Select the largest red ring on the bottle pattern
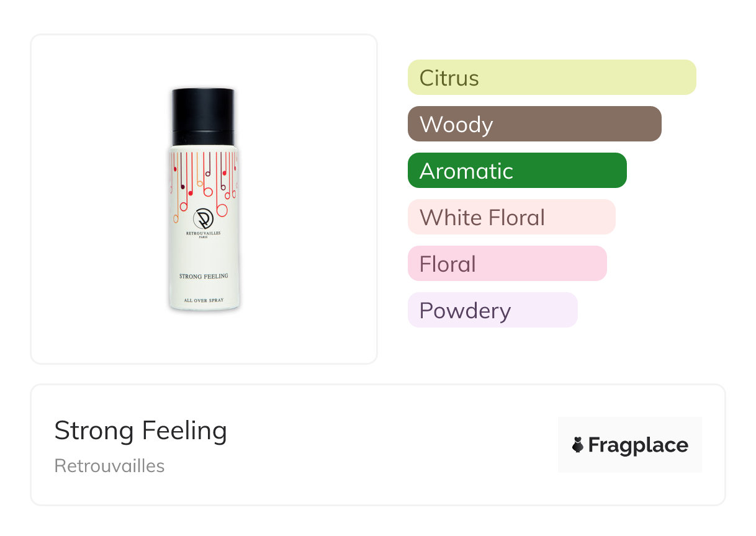The width and height of the screenshot is (756, 536). [x=222, y=210]
